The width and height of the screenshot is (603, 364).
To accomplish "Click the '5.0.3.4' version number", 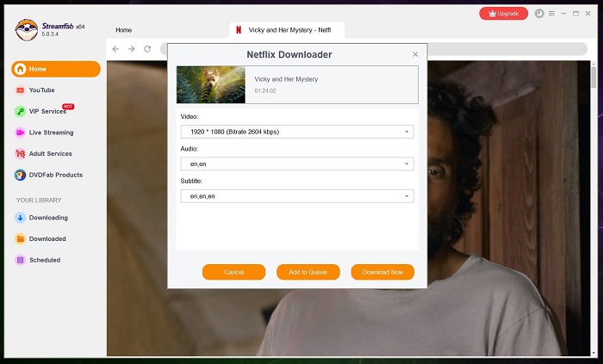I will (x=50, y=34).
